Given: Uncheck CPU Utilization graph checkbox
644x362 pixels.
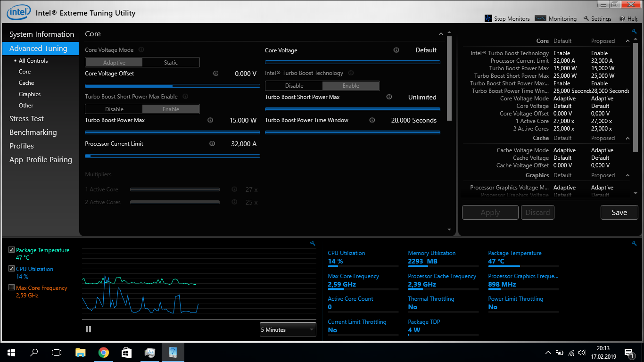Looking at the screenshot, I should point(12,269).
